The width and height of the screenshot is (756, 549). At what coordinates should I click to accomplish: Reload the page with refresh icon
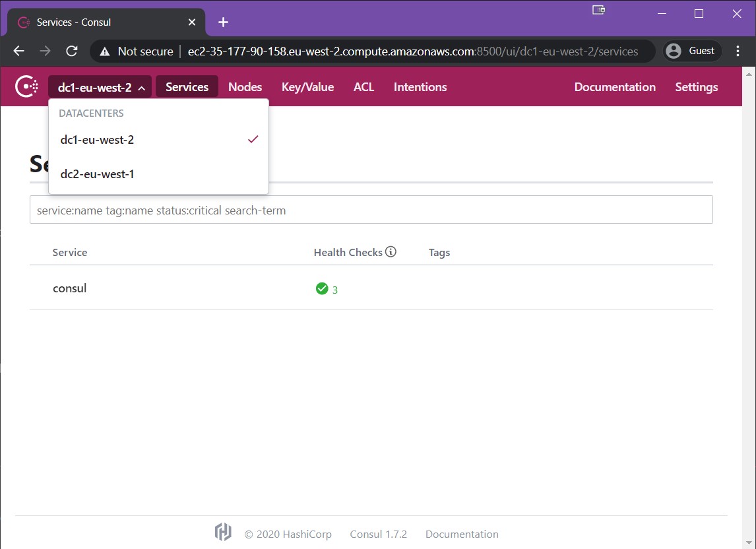tap(72, 51)
